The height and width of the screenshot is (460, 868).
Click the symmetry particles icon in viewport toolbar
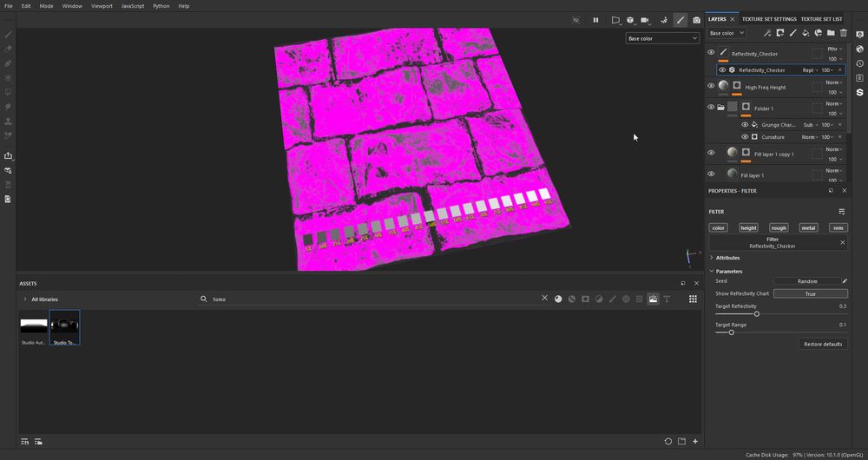coord(664,20)
